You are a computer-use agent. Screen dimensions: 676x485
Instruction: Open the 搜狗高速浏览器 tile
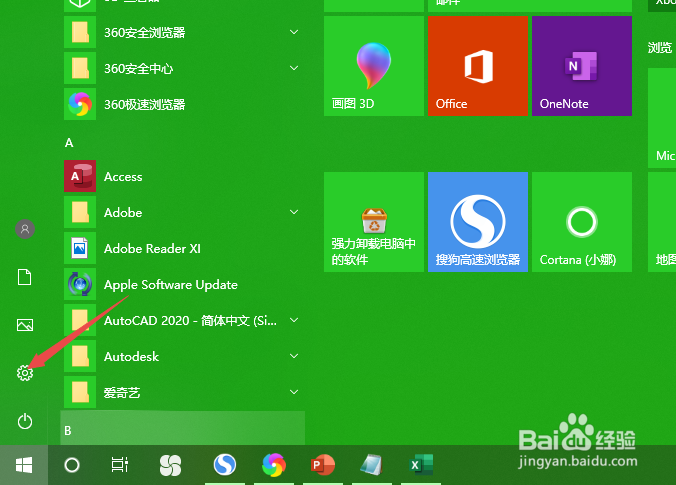tap(478, 222)
